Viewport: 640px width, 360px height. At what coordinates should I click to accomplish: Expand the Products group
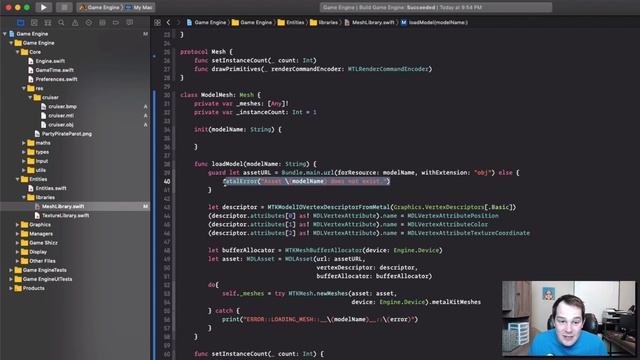11,288
